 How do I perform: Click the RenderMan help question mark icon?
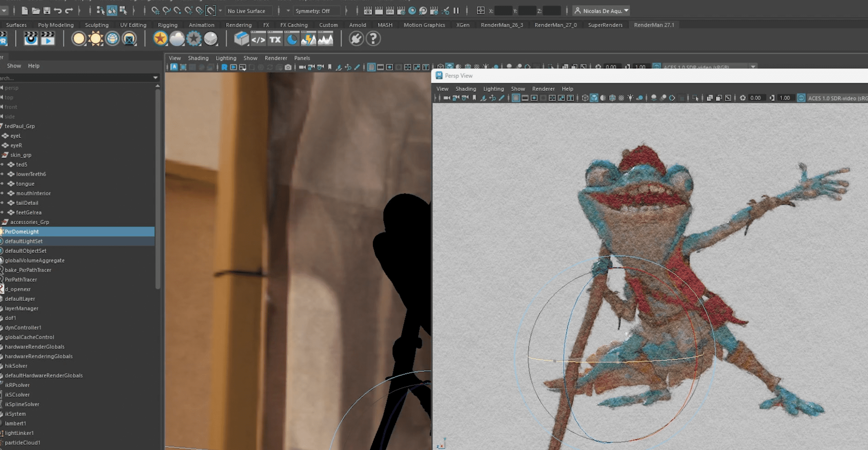tap(373, 39)
